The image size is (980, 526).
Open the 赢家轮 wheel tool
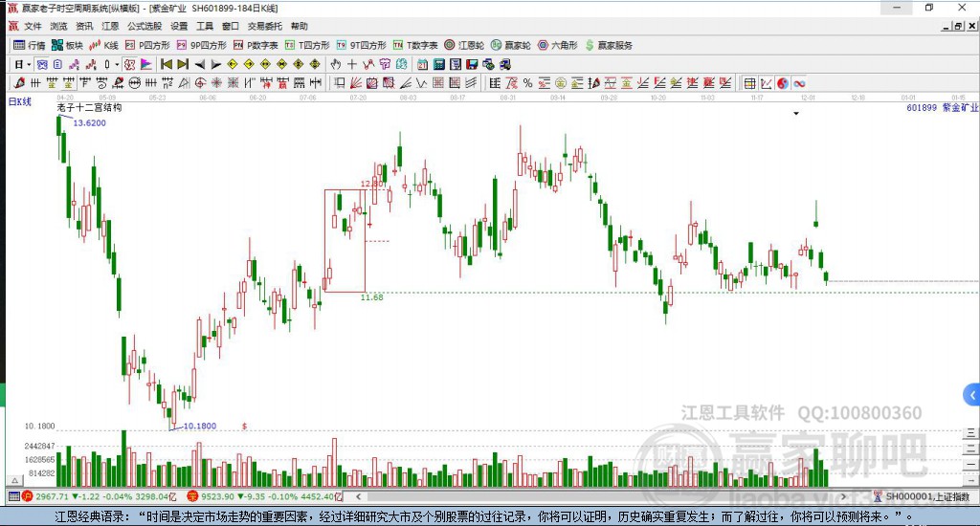pos(511,45)
